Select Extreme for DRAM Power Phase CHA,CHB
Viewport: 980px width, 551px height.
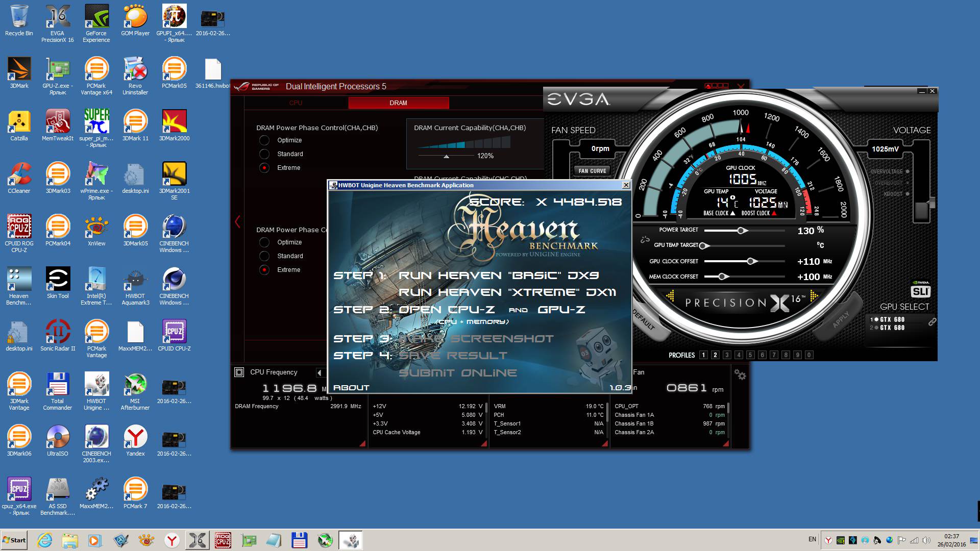coord(264,168)
